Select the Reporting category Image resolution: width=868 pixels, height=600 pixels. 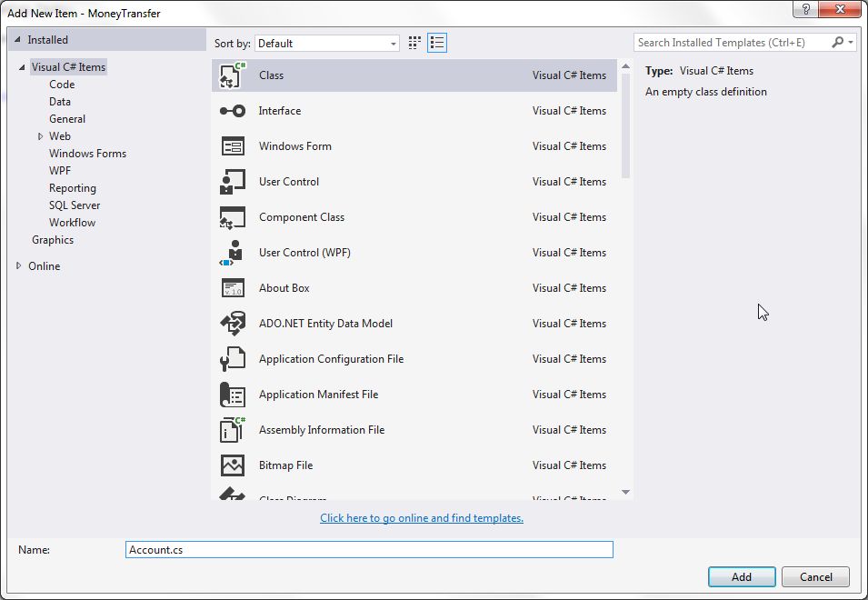click(73, 187)
